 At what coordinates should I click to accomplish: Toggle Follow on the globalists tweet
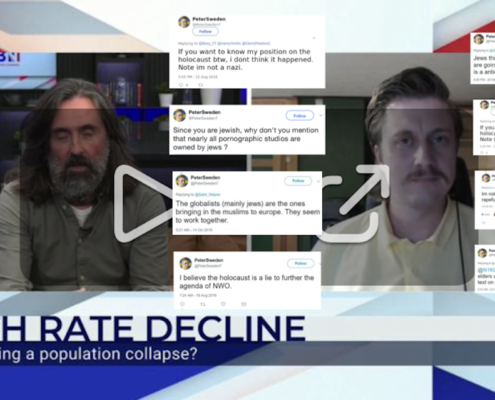298,181
